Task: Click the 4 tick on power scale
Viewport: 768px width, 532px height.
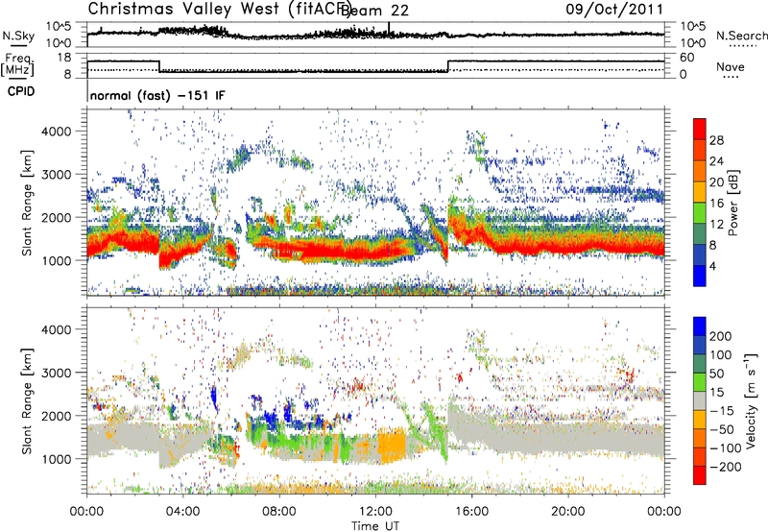Action: tap(712, 266)
